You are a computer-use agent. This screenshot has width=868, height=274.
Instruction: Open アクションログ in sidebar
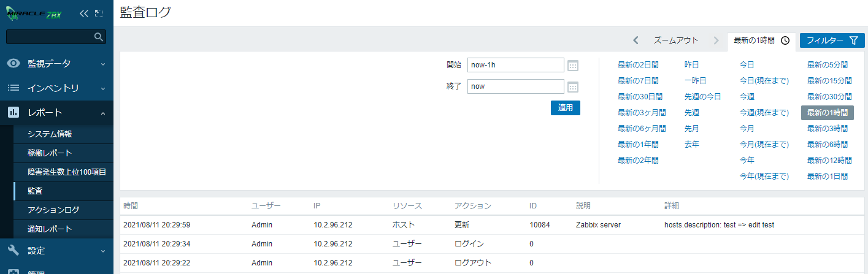tap(53, 210)
